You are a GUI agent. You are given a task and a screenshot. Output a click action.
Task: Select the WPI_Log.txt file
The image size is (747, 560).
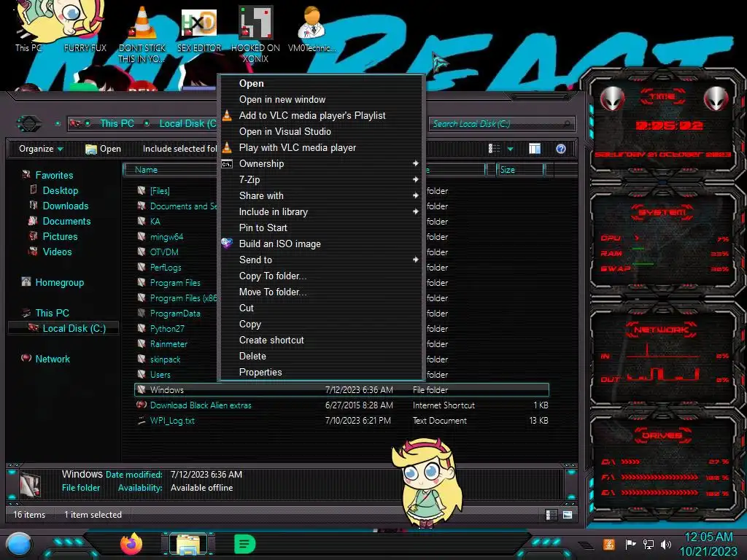[x=172, y=421]
